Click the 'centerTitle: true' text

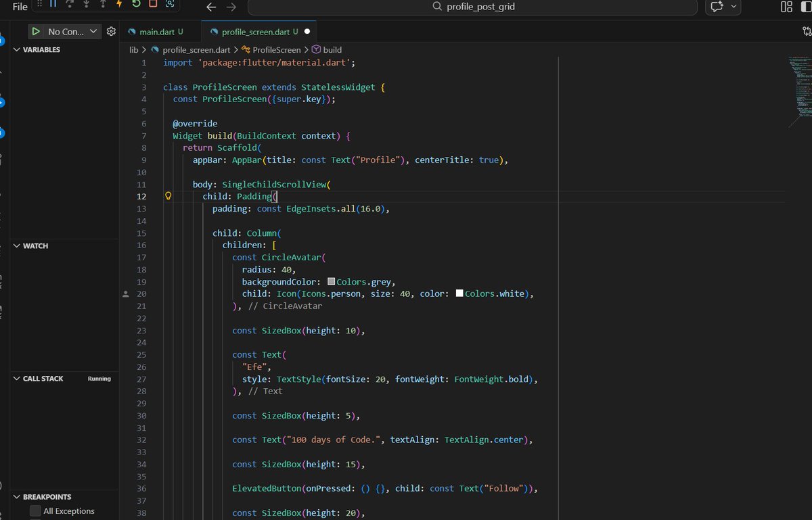[456, 160]
